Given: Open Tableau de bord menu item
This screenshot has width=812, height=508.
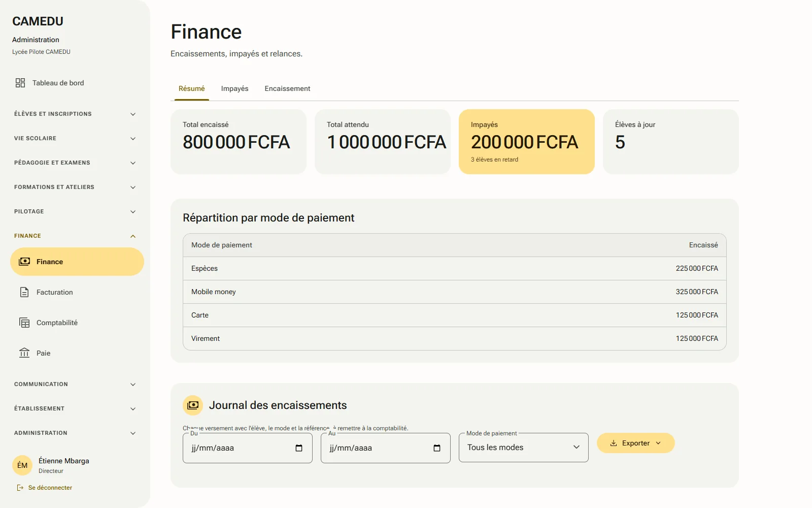Looking at the screenshot, I should coord(77,83).
